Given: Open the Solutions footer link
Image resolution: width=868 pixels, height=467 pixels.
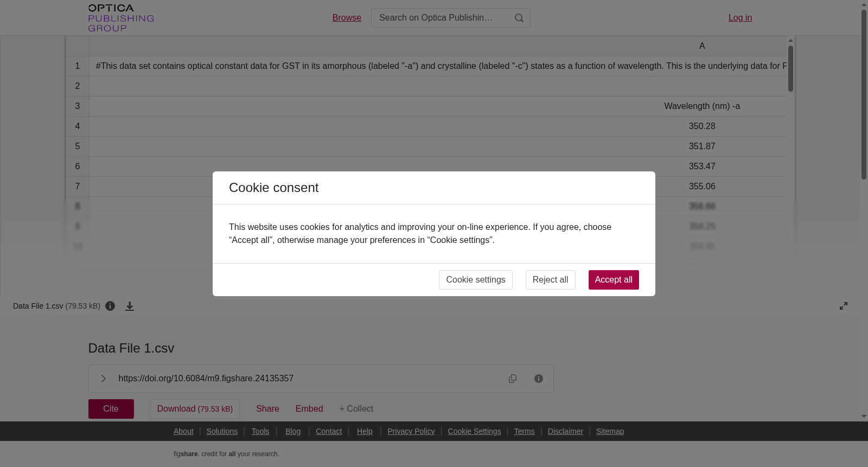Looking at the screenshot, I should [x=222, y=431].
